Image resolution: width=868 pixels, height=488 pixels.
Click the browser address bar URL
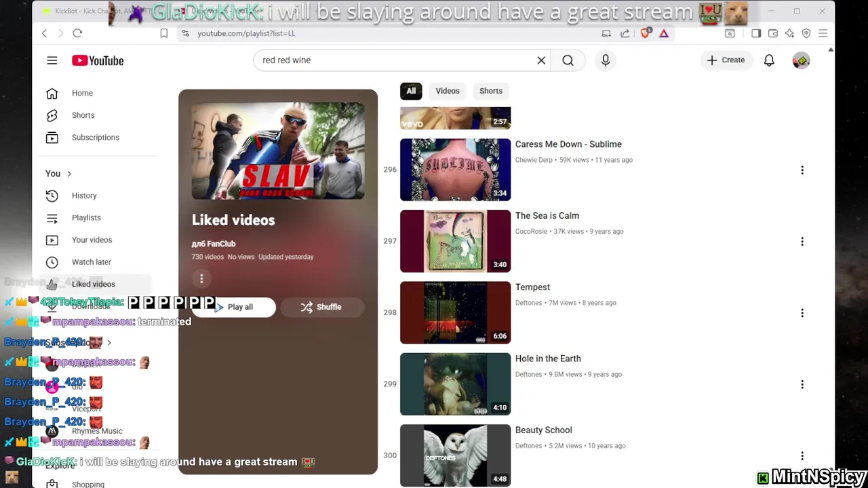coord(246,33)
